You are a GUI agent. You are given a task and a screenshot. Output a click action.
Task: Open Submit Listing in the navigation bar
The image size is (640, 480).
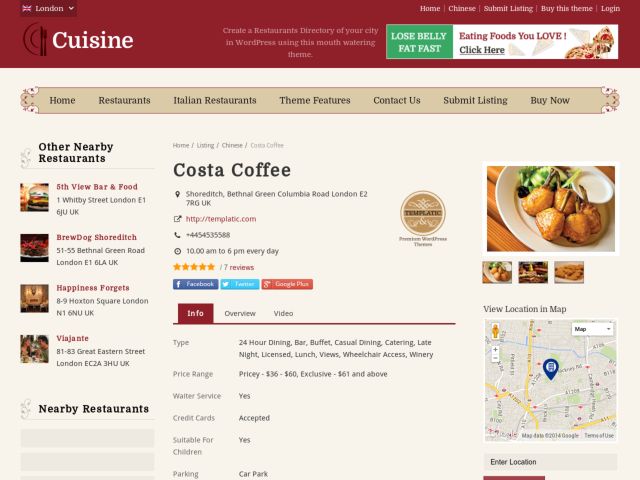tap(476, 100)
